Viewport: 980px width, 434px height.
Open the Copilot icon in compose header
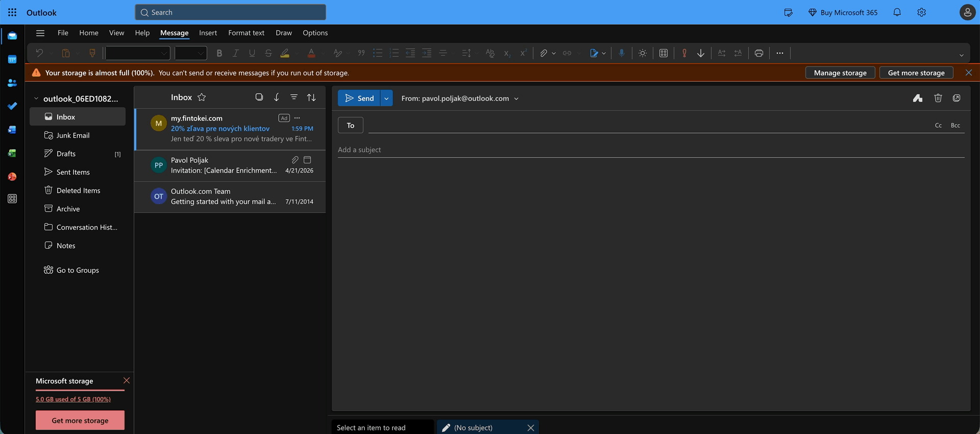click(918, 98)
